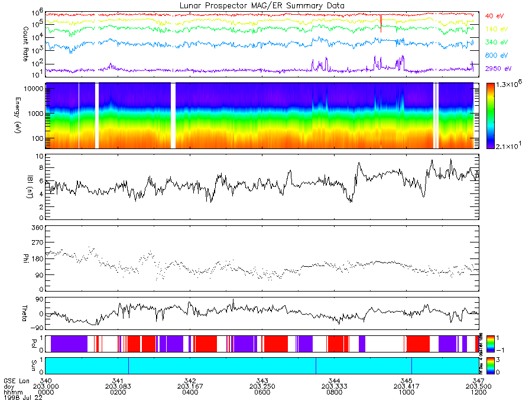Click the GSE longitude tick '345'

click(x=407, y=381)
